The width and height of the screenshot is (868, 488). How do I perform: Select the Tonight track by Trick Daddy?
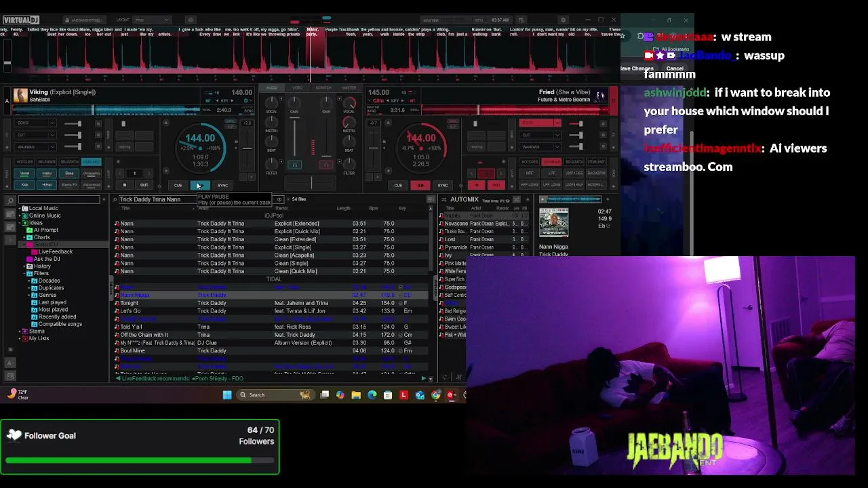271,303
